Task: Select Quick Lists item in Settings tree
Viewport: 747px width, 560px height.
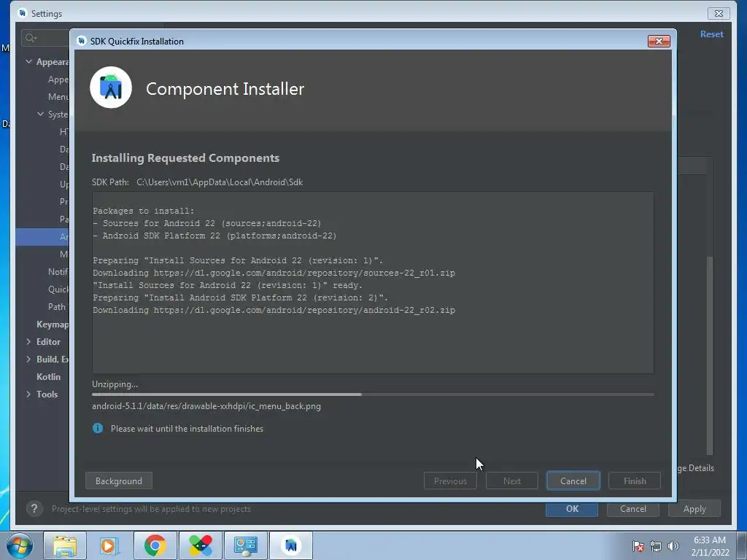Action: click(58, 289)
